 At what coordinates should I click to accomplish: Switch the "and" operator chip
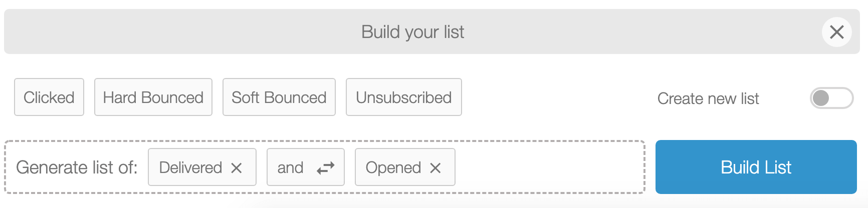(306, 167)
